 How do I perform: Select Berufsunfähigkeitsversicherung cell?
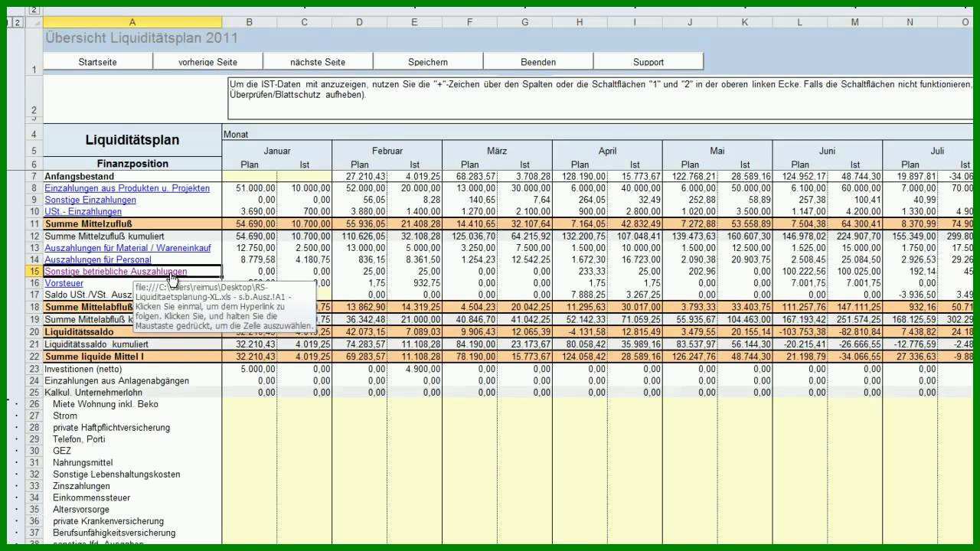(132, 533)
